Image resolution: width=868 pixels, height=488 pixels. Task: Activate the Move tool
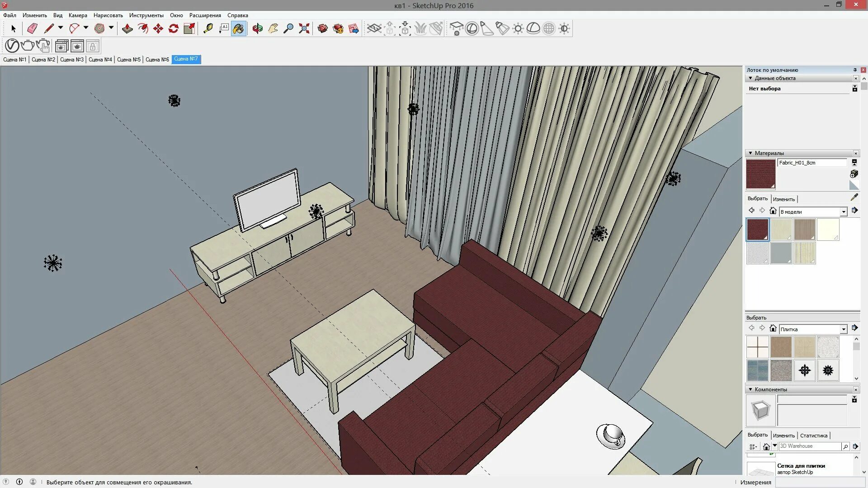point(158,28)
